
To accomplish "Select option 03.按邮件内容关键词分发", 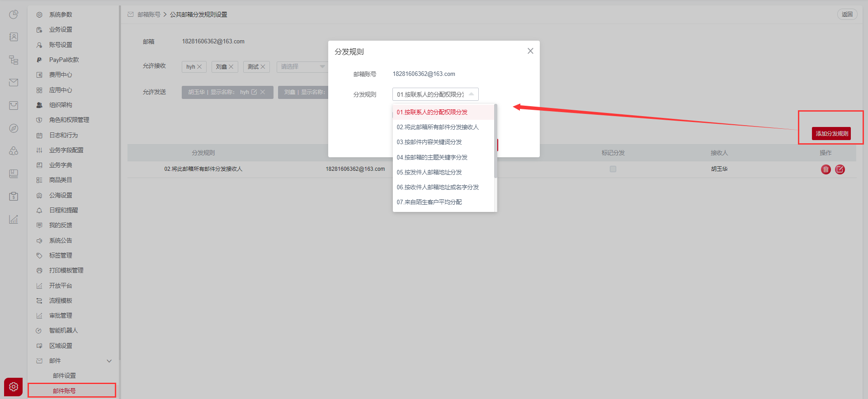I will click(429, 142).
